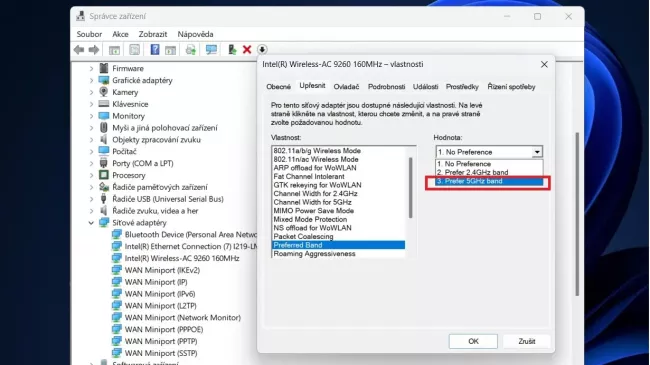Click the Intel(R) Ethernet Connection adapter icon
This screenshot has width=650, height=365.
117,246
